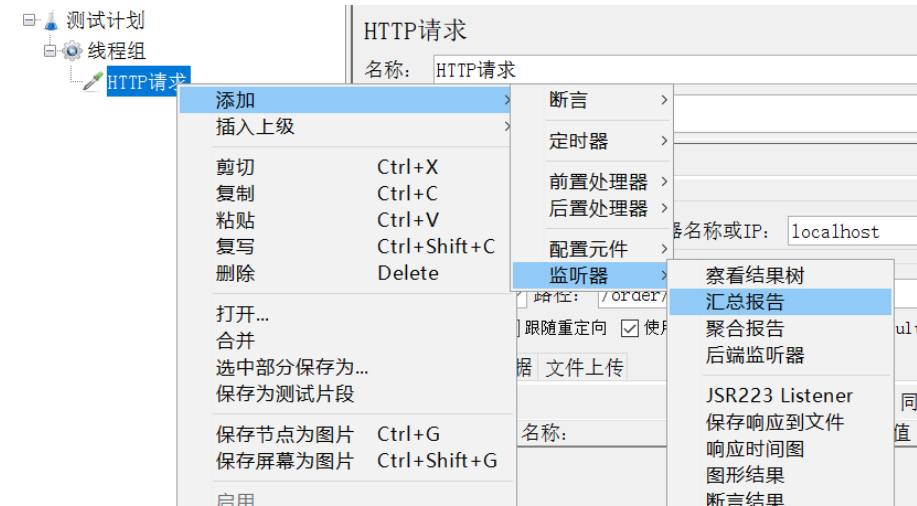Collapse the 测试计划 tree node

(29, 20)
